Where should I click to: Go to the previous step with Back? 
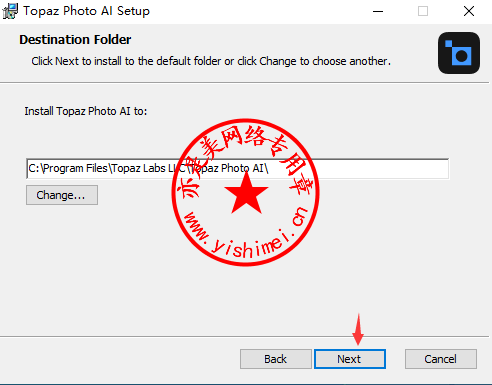(x=276, y=359)
